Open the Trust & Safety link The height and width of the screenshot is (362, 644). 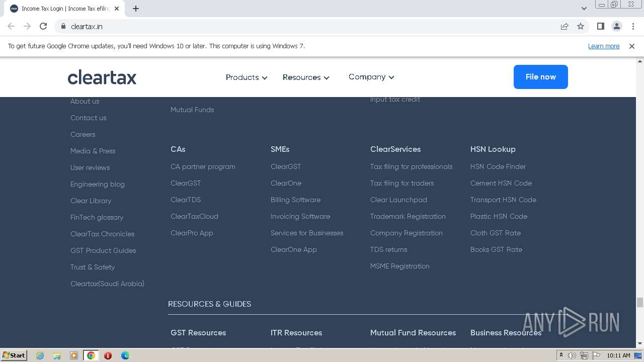(x=93, y=267)
